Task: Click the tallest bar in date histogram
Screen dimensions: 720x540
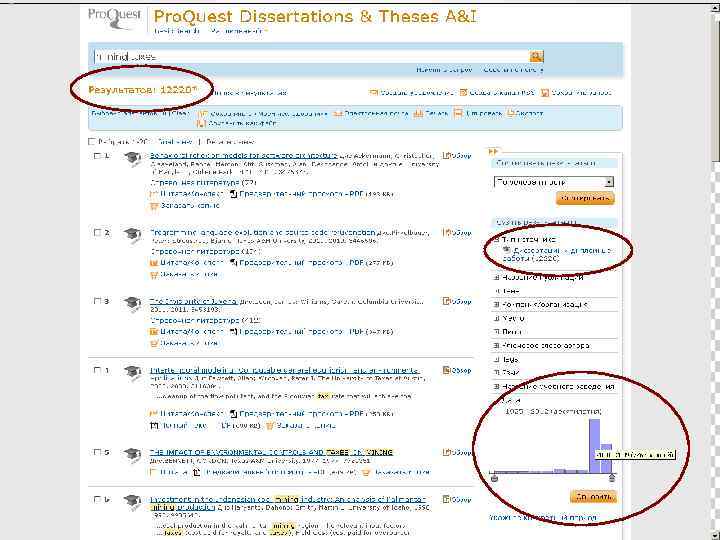Action: tap(595, 446)
